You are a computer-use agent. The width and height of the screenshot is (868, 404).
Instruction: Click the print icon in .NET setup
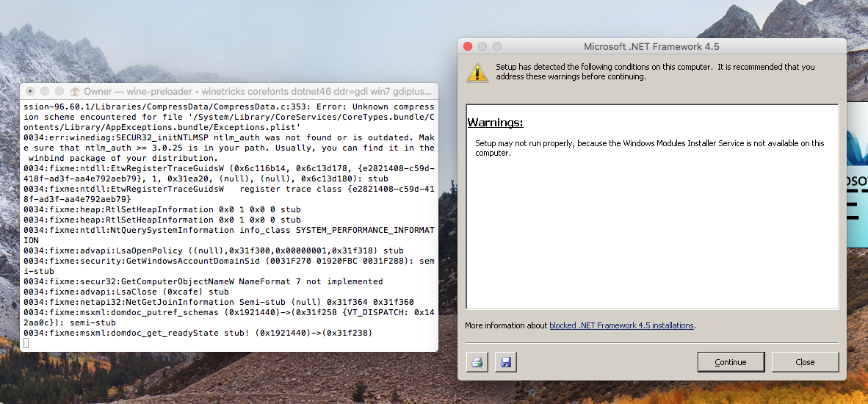pyautogui.click(x=477, y=362)
